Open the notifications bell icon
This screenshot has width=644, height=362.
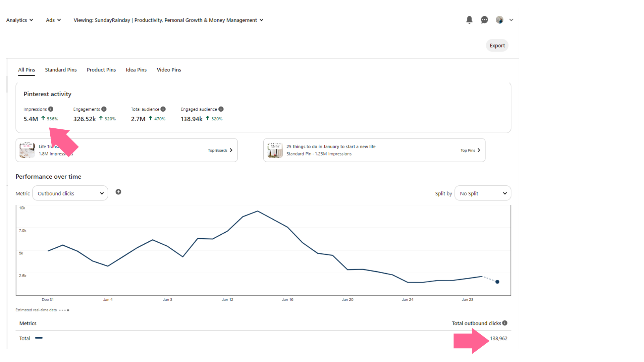[469, 20]
